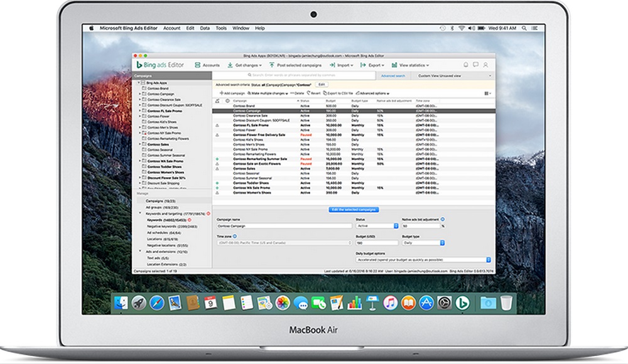The image size is (628, 364).
Task: Click the Import toolbar icon
Action: tap(332, 65)
